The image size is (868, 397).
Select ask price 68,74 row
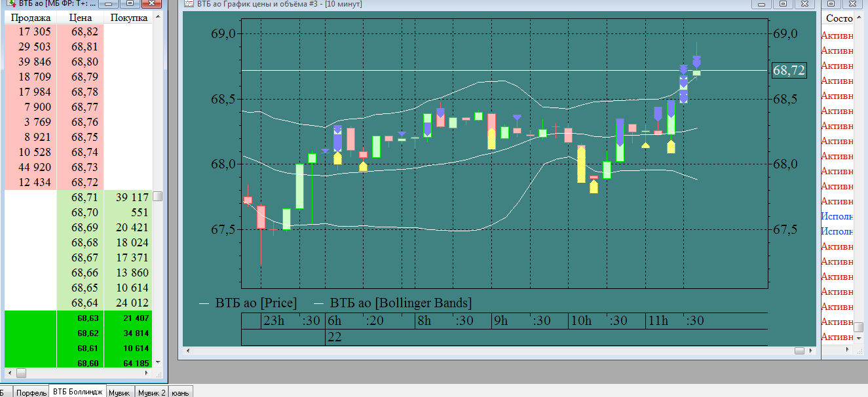[81, 152]
